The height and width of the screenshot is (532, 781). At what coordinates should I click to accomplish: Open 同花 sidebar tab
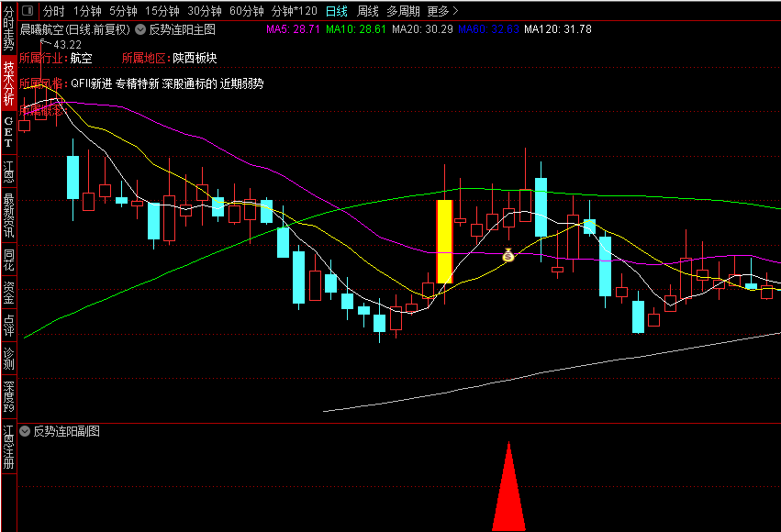click(8, 260)
